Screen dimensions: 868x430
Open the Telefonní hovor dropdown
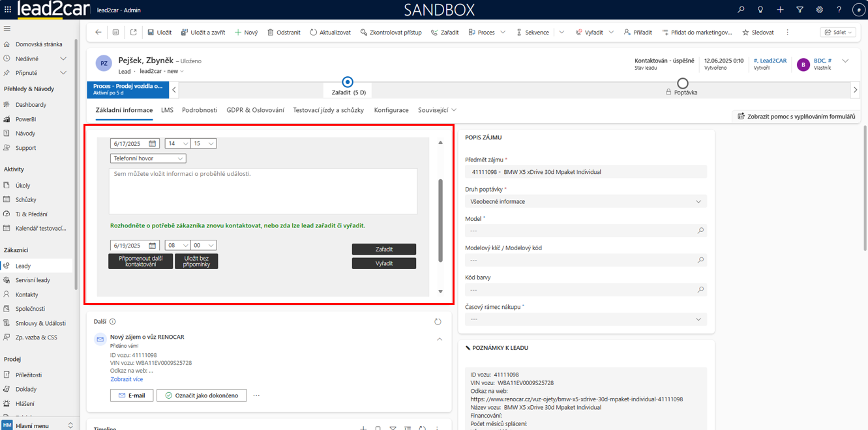[x=149, y=158]
